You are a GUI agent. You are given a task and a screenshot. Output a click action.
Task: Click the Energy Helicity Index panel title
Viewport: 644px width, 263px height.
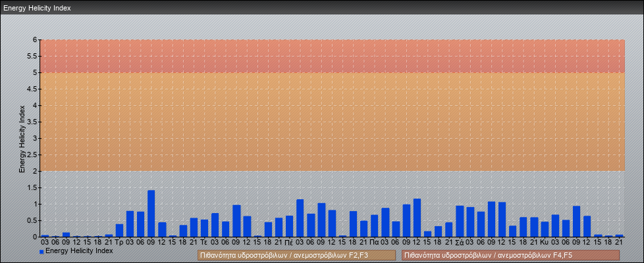coord(37,9)
